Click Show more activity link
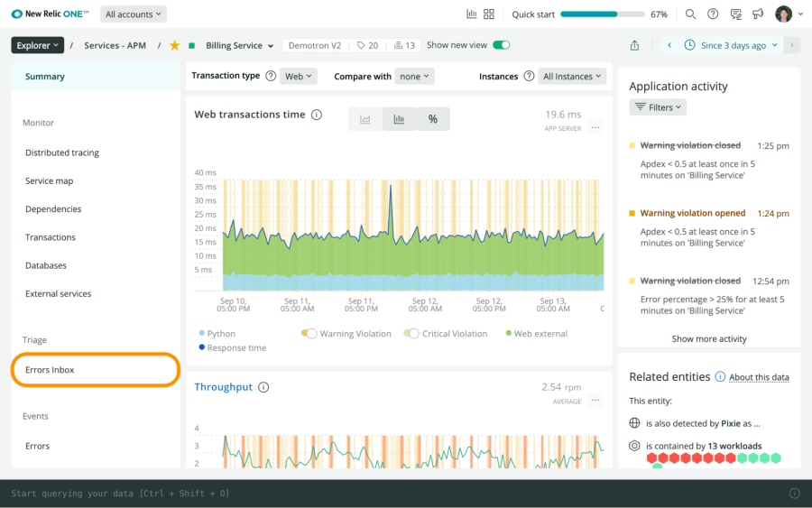Screen dimensions: 812x508 [709, 339]
